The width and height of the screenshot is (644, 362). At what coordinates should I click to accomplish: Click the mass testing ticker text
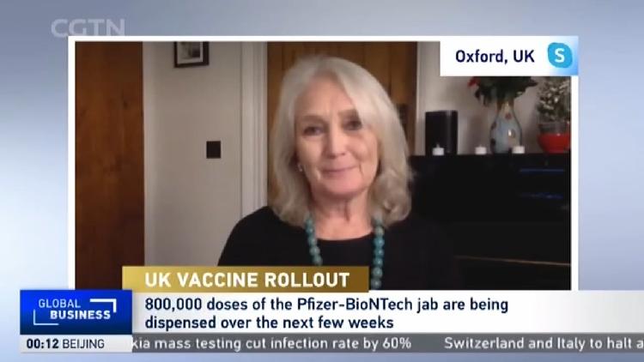[272, 343]
